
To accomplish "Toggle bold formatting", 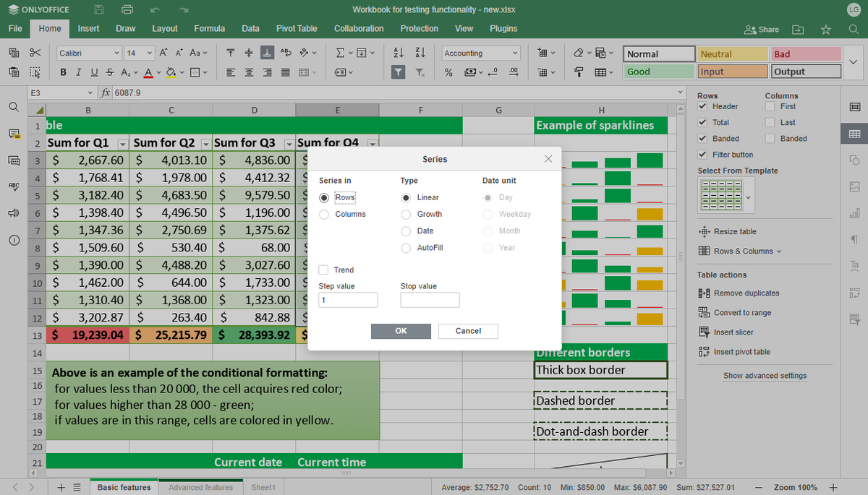I will pos(64,72).
